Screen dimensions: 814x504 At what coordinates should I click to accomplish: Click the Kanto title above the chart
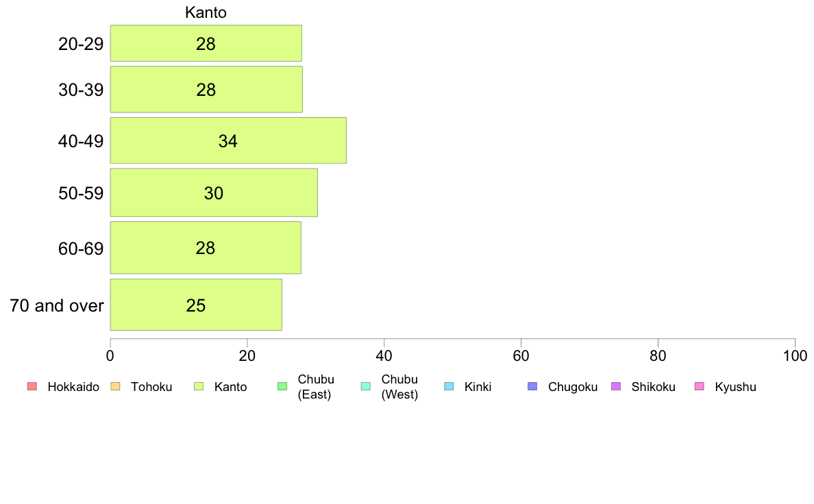(x=206, y=12)
